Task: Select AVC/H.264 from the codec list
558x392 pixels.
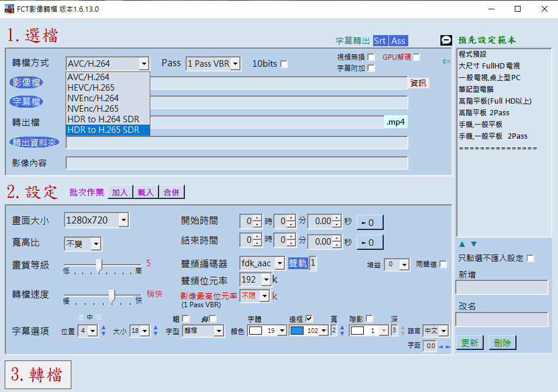Action: 108,77
